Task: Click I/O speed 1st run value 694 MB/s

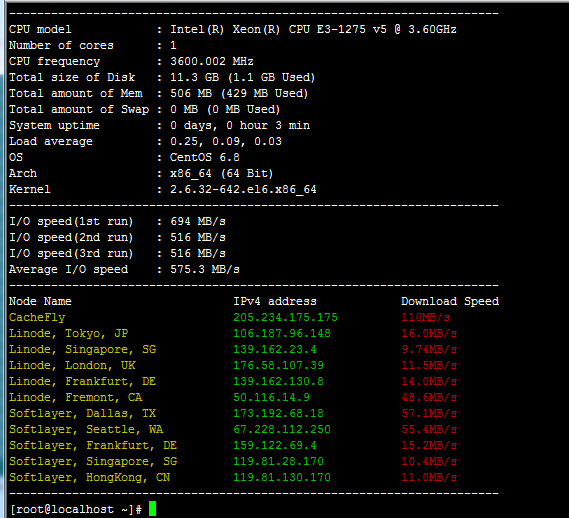Action: (198, 221)
